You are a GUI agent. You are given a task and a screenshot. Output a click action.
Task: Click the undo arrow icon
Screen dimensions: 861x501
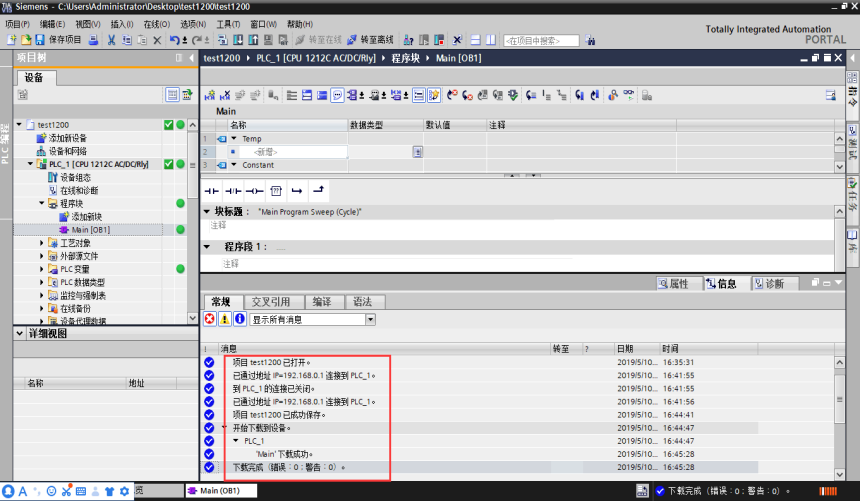175,40
